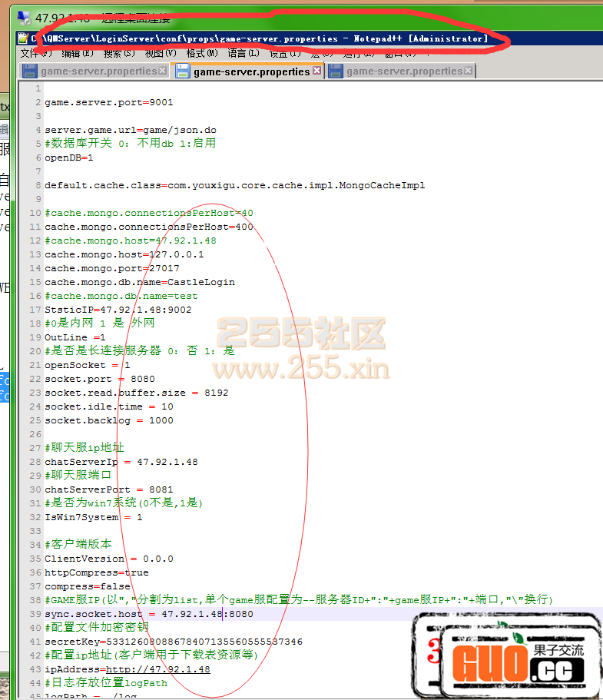The width and height of the screenshot is (603, 700).
Task: Click line number 39 in the margin
Action: point(35,614)
